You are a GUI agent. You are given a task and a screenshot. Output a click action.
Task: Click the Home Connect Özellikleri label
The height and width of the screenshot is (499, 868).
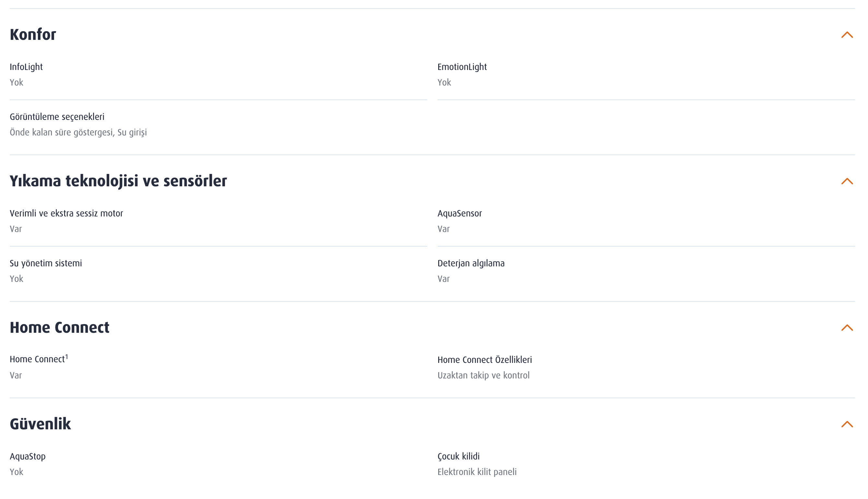484,360
